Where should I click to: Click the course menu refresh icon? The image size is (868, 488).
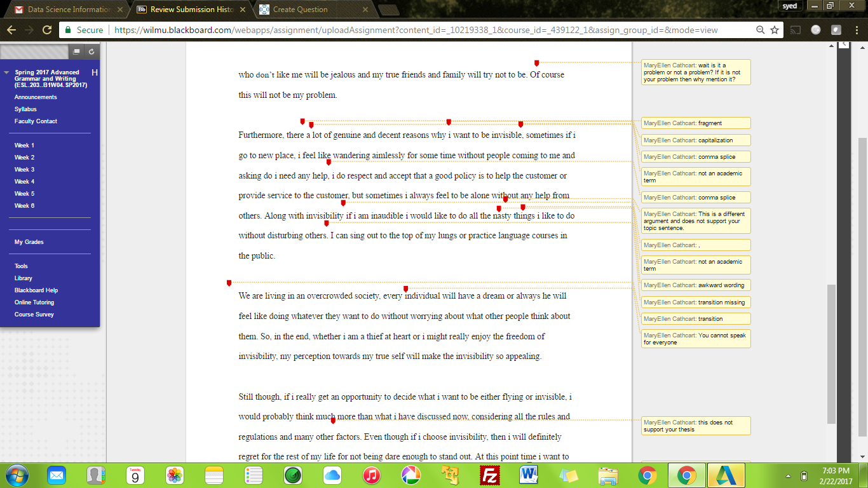click(x=92, y=51)
